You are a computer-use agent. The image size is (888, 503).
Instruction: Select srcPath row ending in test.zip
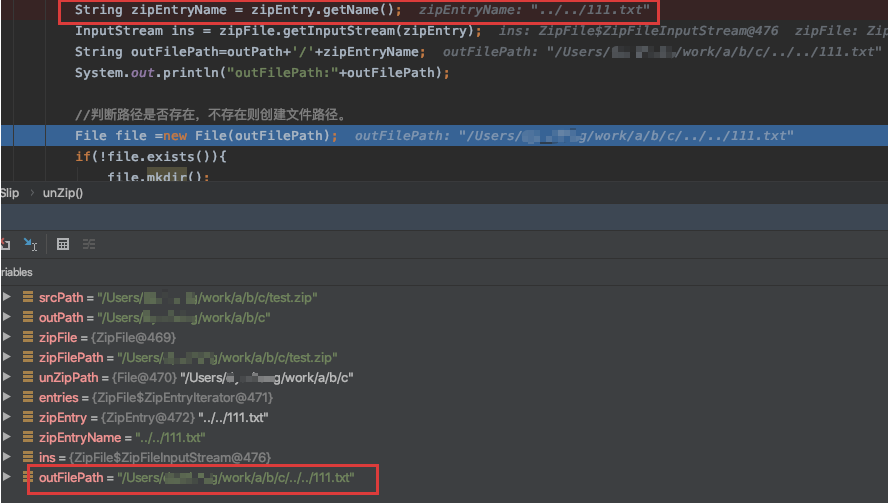pos(178,297)
